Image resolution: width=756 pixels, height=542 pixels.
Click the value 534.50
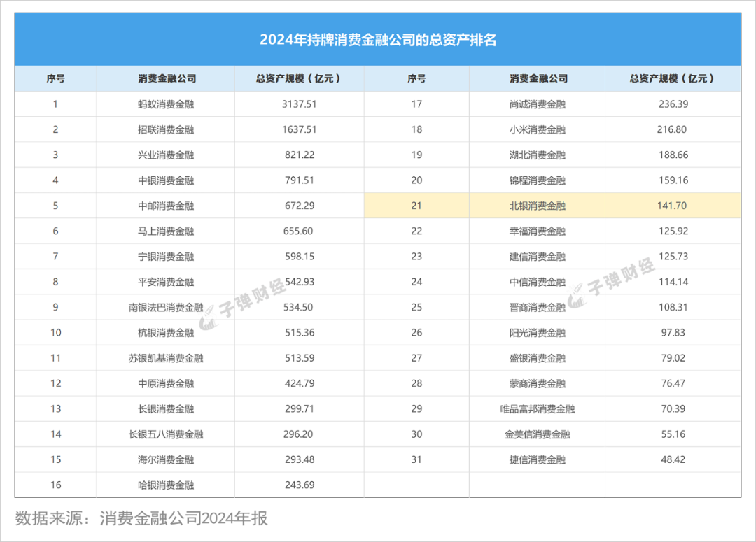pos(298,308)
